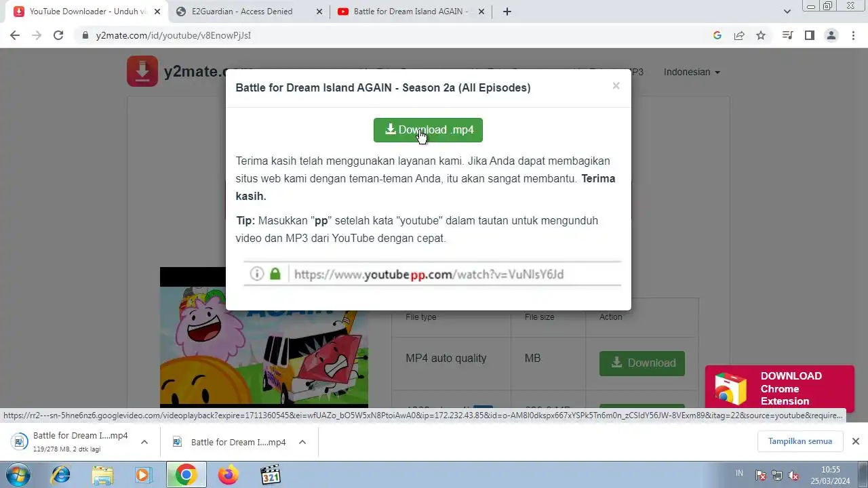Open the volume speaker tray icon
This screenshot has width=868, height=488.
(793, 475)
